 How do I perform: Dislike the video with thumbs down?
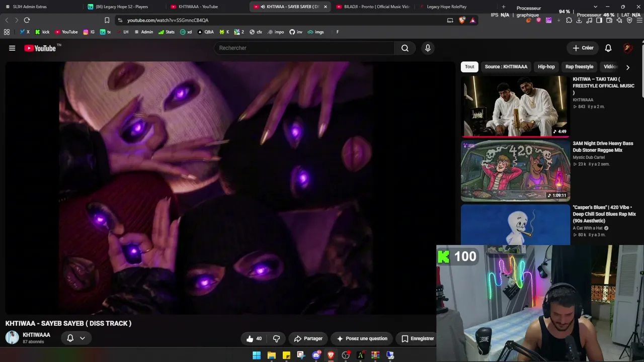coord(276,339)
